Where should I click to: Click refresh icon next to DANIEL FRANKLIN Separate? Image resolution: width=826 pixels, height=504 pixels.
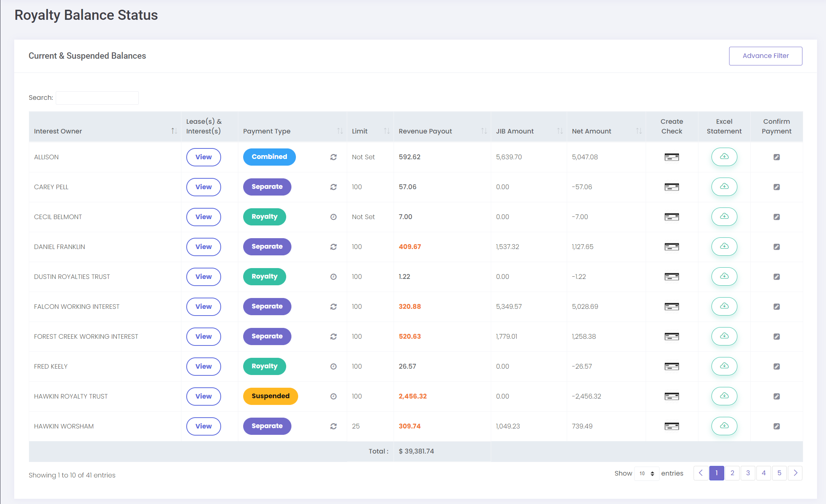point(333,247)
